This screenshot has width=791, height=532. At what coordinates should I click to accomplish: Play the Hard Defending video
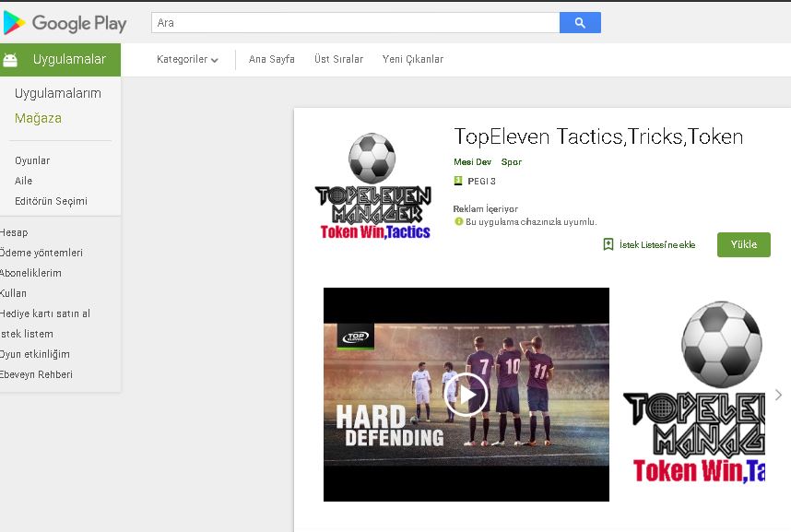(x=466, y=395)
